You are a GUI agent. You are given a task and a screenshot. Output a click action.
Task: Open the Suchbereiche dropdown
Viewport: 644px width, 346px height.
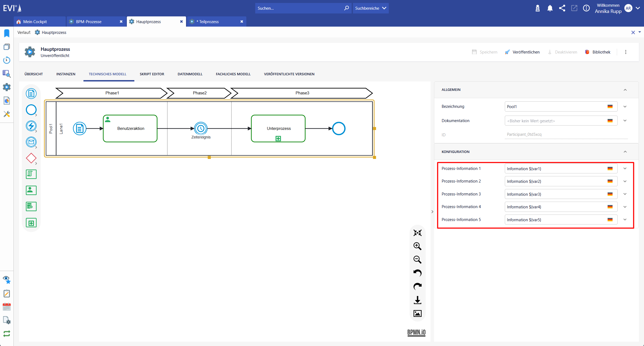(370, 8)
